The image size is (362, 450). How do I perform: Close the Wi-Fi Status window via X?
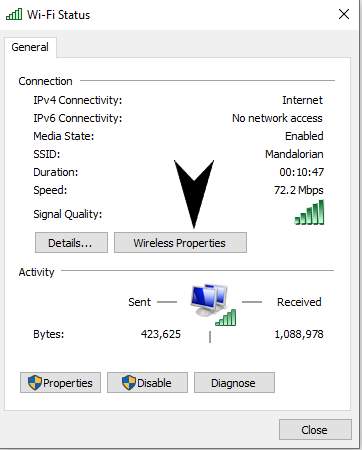(344, 14)
